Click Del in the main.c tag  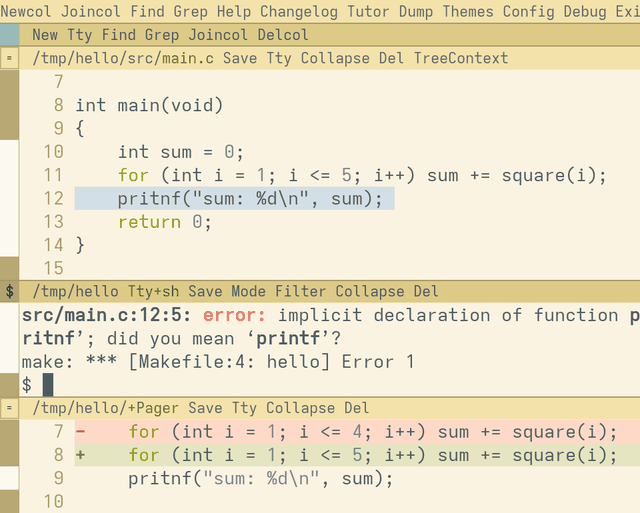click(x=391, y=58)
